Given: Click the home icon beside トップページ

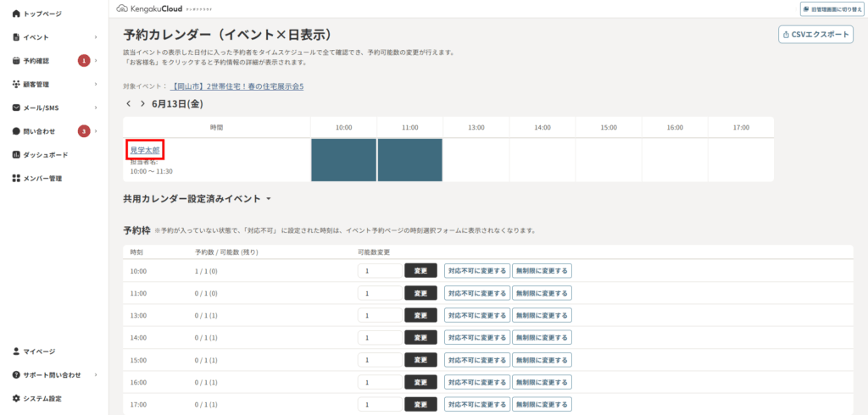Looking at the screenshot, I should point(16,14).
